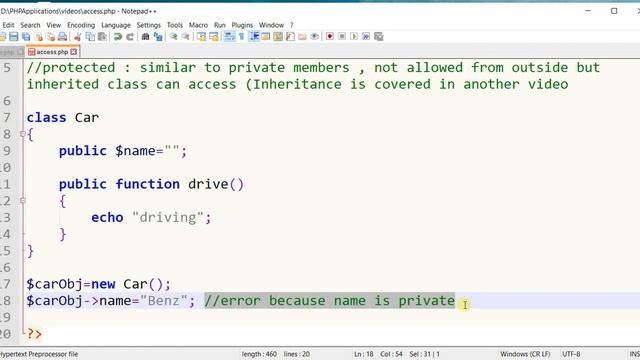Image resolution: width=640 pixels, height=360 pixels.
Task: Click the green Undo arrow
Action: [118, 37]
